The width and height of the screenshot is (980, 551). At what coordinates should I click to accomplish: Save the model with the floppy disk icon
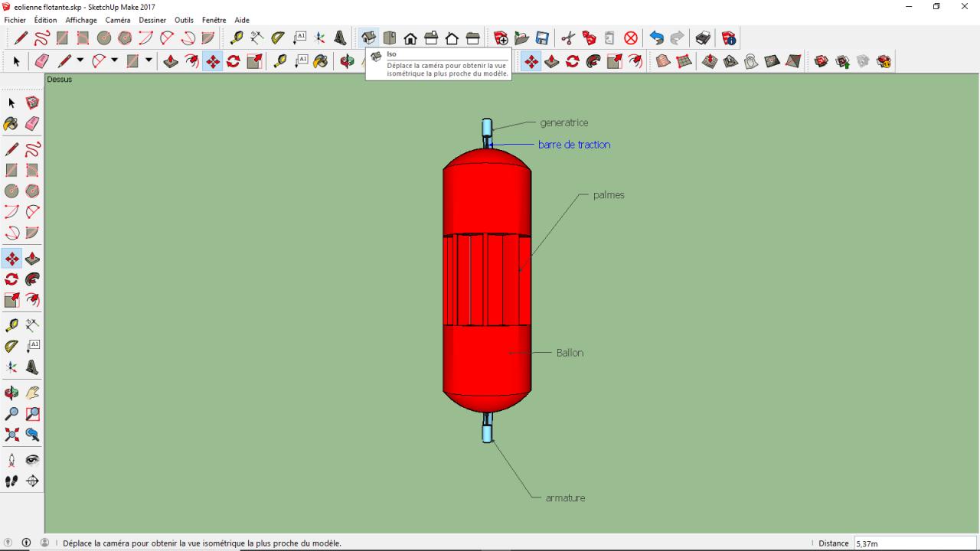pyautogui.click(x=542, y=38)
